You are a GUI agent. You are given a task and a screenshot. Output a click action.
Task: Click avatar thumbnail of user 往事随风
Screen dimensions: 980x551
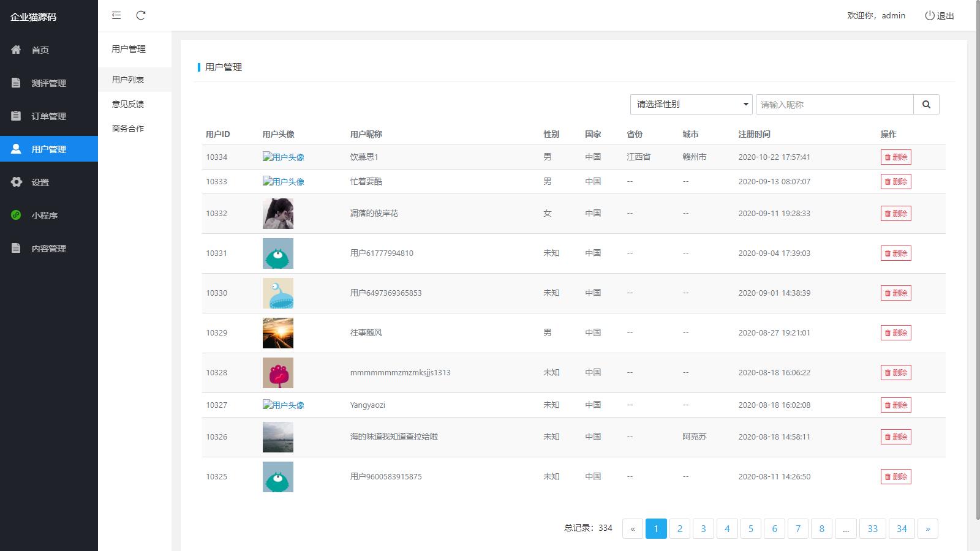point(278,333)
